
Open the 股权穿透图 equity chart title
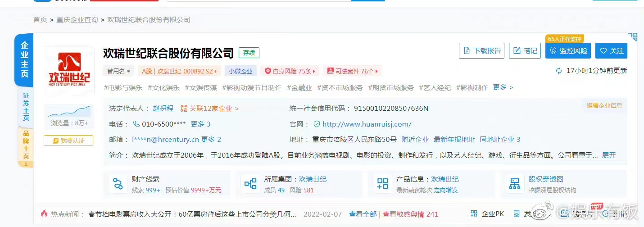(546, 179)
